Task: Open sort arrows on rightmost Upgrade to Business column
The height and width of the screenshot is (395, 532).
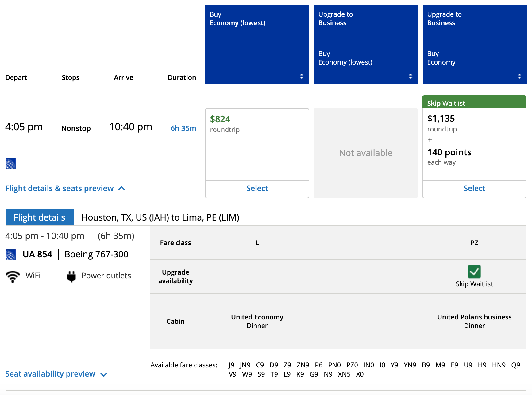Action: [x=519, y=76]
